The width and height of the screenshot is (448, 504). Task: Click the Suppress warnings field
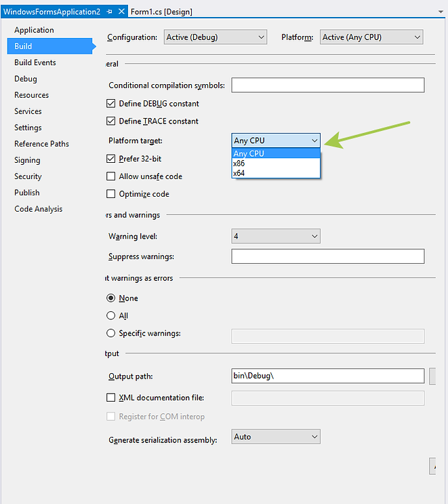[328, 256]
